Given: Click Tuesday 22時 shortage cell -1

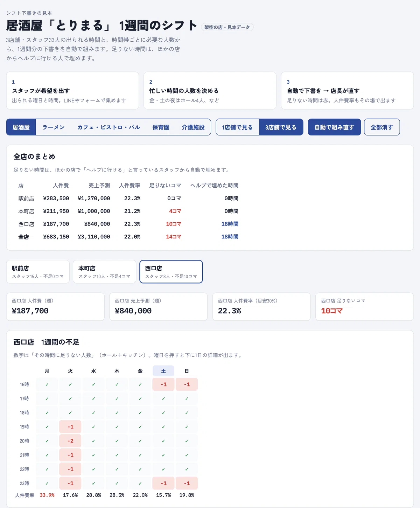Looking at the screenshot, I should pos(70,469).
